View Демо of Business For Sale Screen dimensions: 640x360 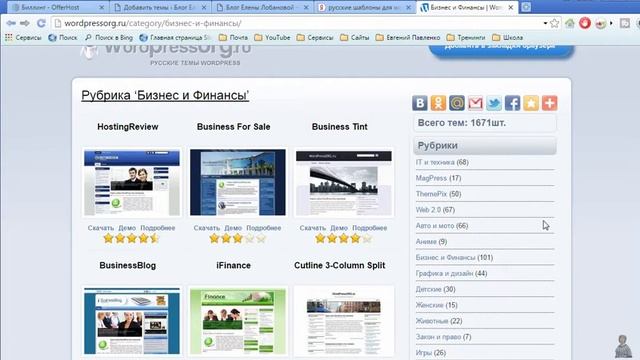[x=233, y=228]
